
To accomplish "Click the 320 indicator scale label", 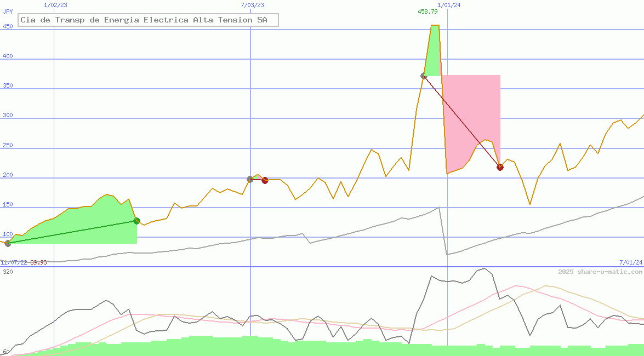I will (8, 272).
